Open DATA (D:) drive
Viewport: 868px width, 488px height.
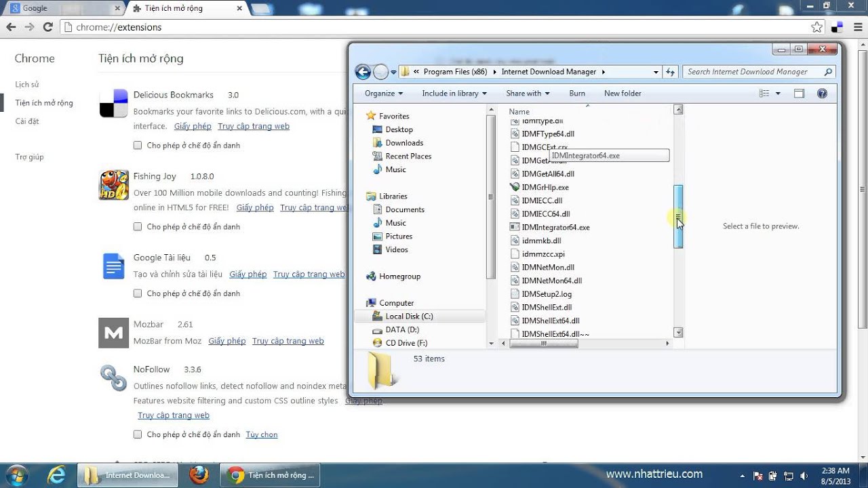coord(395,329)
